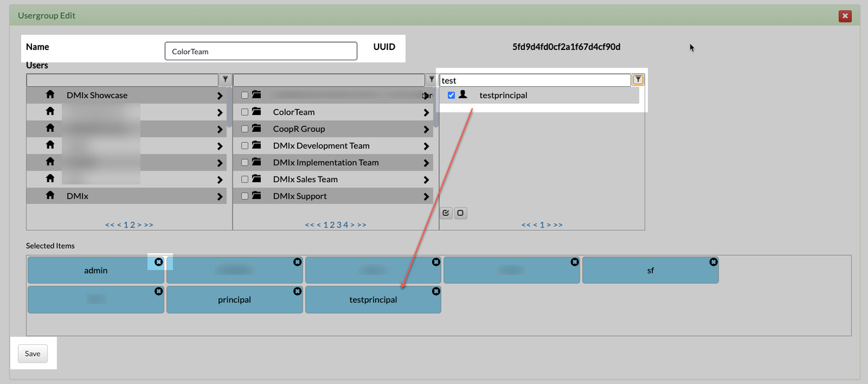Expand DMIx Showcase with its arrow
Screen dimensions: 868x384
(x=219, y=95)
